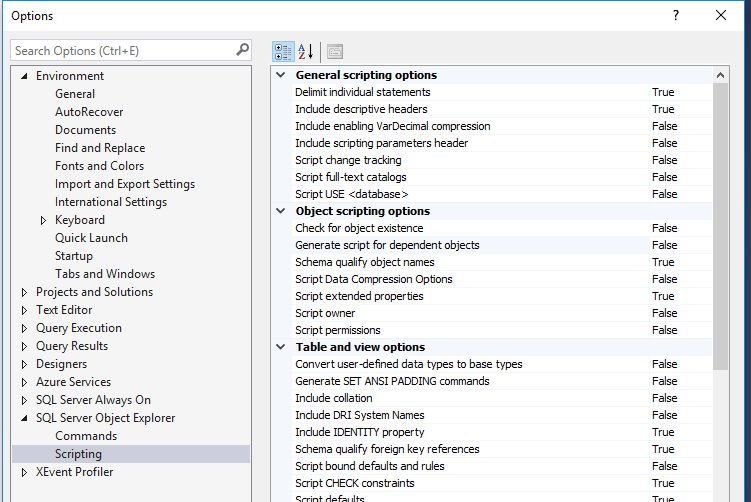Select Convert user-defined data types row

pyautogui.click(x=409, y=364)
